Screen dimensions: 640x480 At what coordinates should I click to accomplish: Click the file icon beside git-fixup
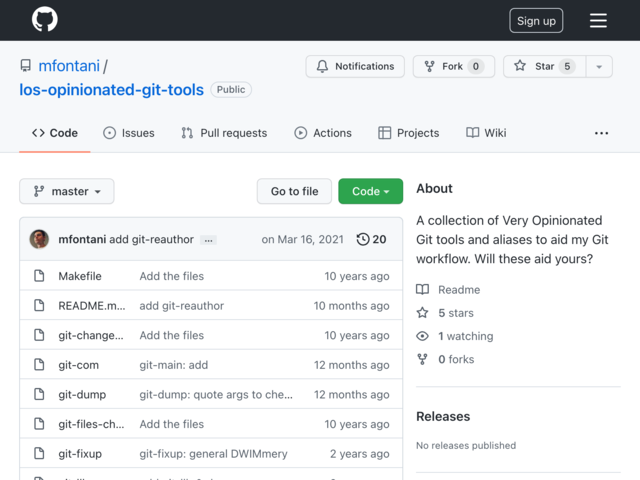39,453
